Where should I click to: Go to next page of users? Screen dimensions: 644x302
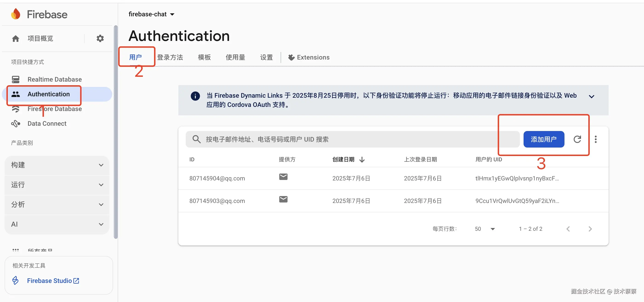click(x=590, y=229)
